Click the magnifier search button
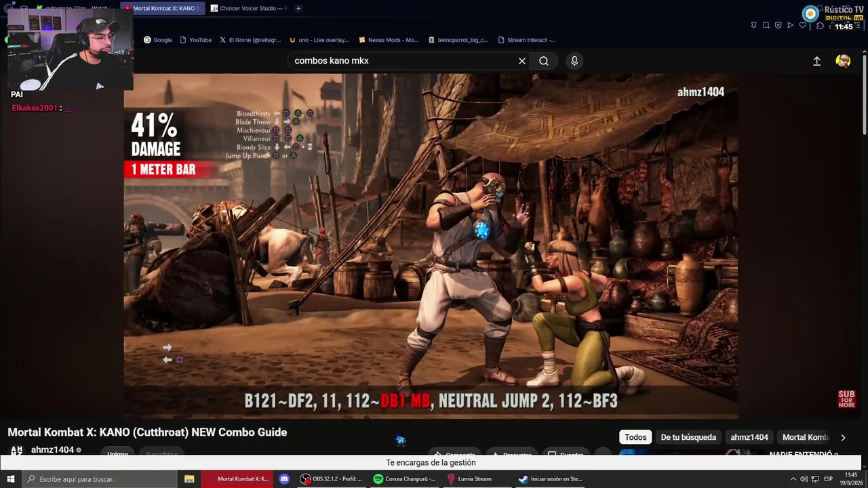 pos(544,61)
